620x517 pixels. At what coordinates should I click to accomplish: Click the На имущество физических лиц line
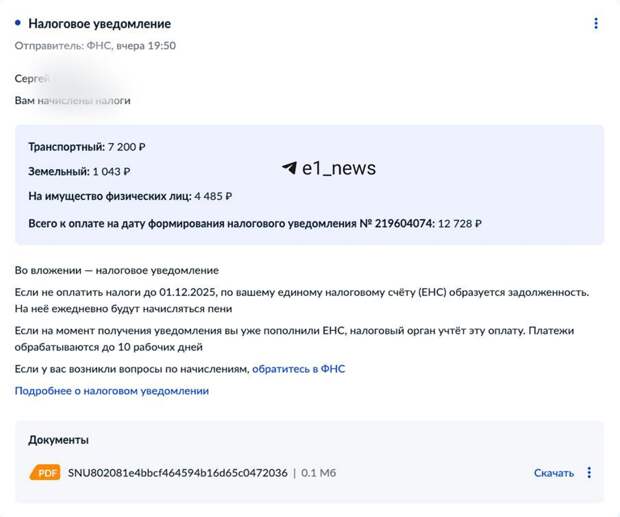[x=130, y=196]
